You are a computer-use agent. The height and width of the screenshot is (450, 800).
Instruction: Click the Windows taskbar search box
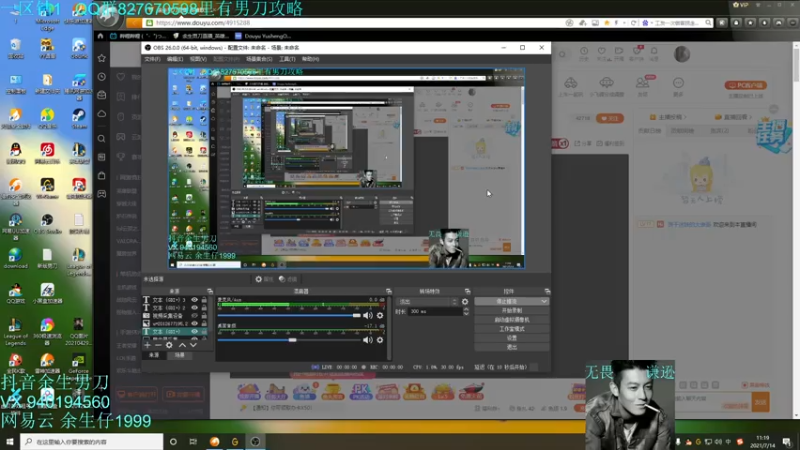[92, 441]
